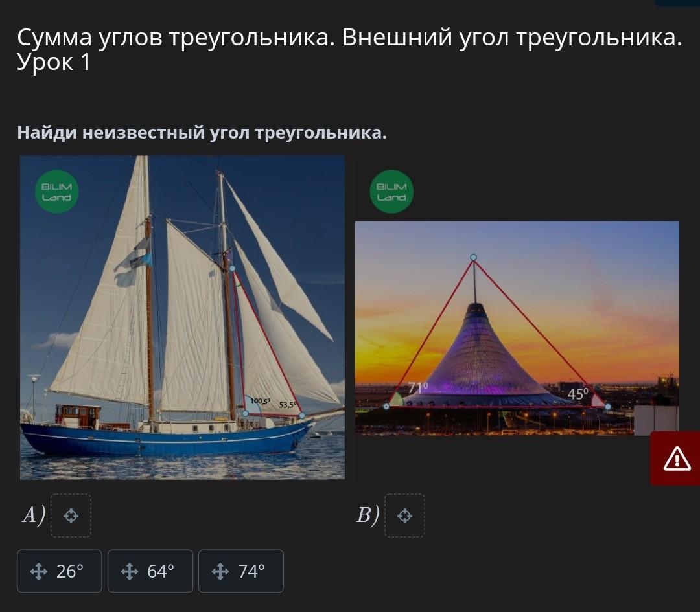Click the top vertex point of the tent triangle
This screenshot has height=612, width=700.
474,257
